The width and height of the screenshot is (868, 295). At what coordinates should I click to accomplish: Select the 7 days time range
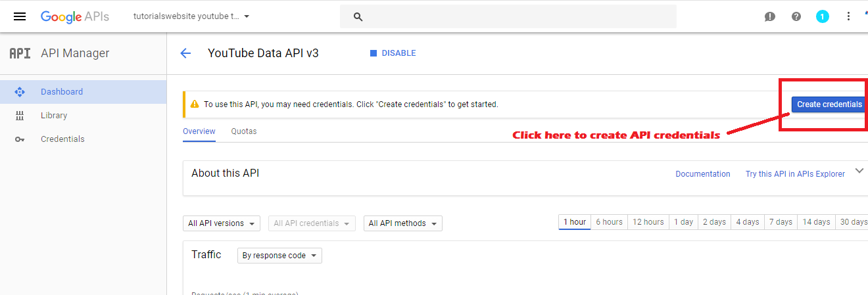pos(781,222)
